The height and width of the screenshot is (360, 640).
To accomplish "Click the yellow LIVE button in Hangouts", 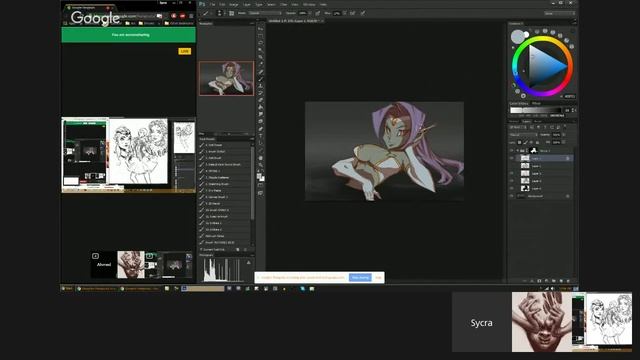I will tap(184, 51).
